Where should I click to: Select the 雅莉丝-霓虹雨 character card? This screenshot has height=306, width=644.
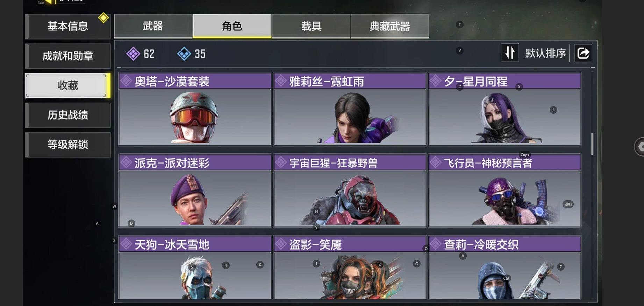(x=350, y=109)
